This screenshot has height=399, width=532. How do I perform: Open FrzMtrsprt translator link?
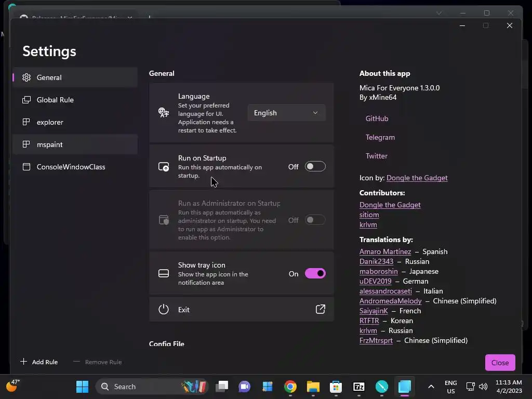click(376, 340)
